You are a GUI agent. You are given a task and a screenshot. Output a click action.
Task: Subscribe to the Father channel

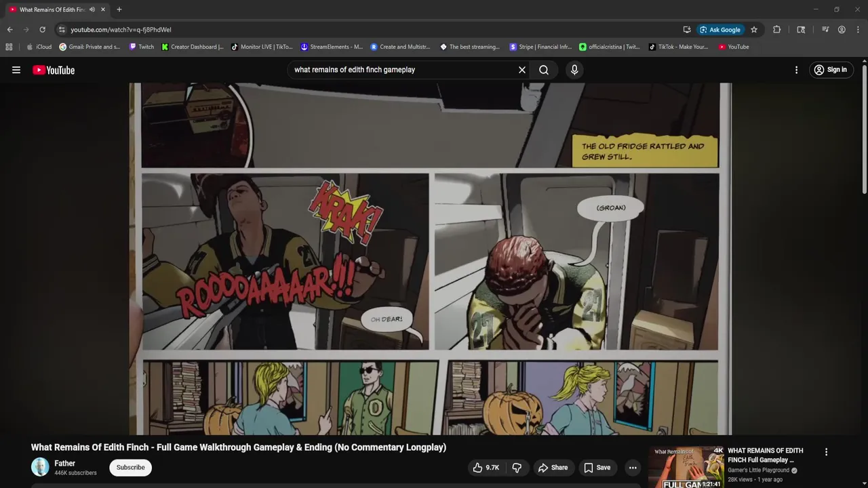coord(130,468)
